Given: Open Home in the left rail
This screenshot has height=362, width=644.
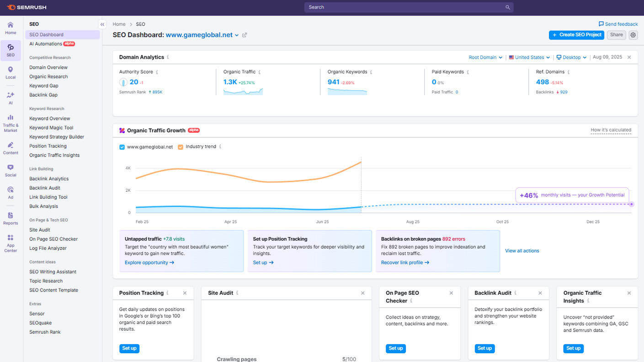Looking at the screenshot, I should pos(11,27).
